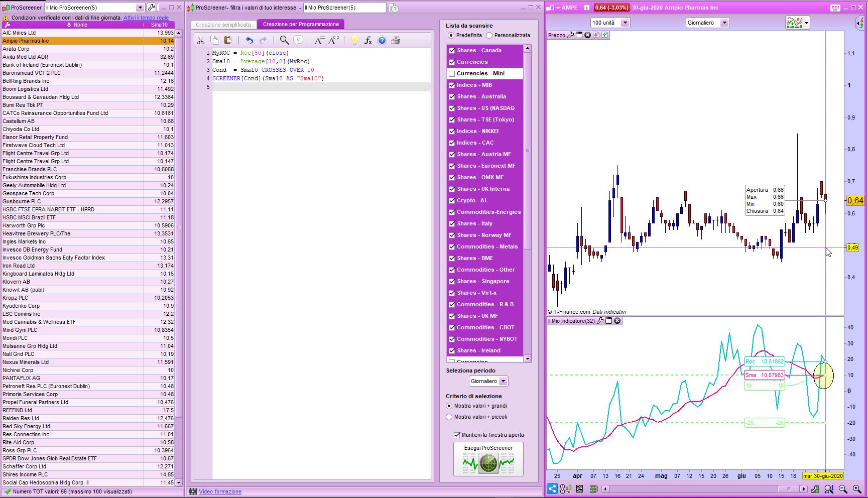This screenshot has height=498, width=868.
Task: Select Mostra valori + piccoli option
Action: (449, 417)
